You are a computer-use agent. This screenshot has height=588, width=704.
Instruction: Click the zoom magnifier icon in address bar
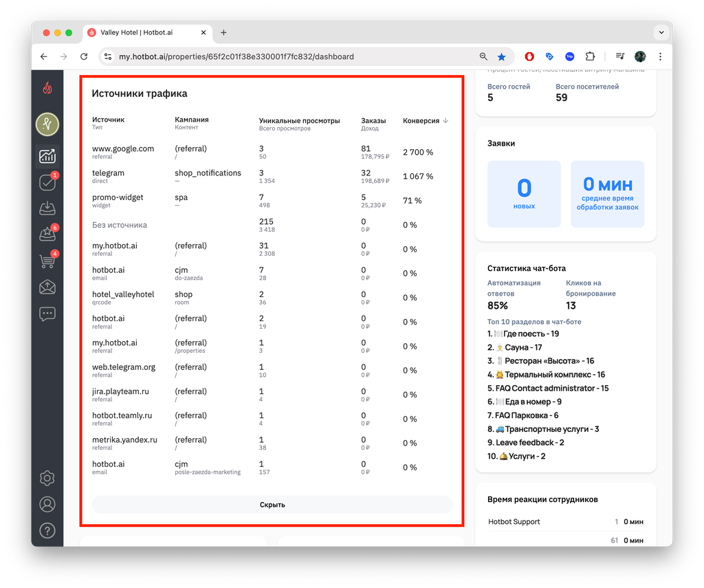point(483,56)
